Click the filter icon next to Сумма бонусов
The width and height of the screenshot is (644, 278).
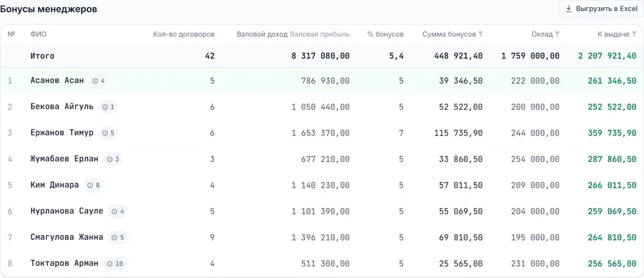[480, 35]
